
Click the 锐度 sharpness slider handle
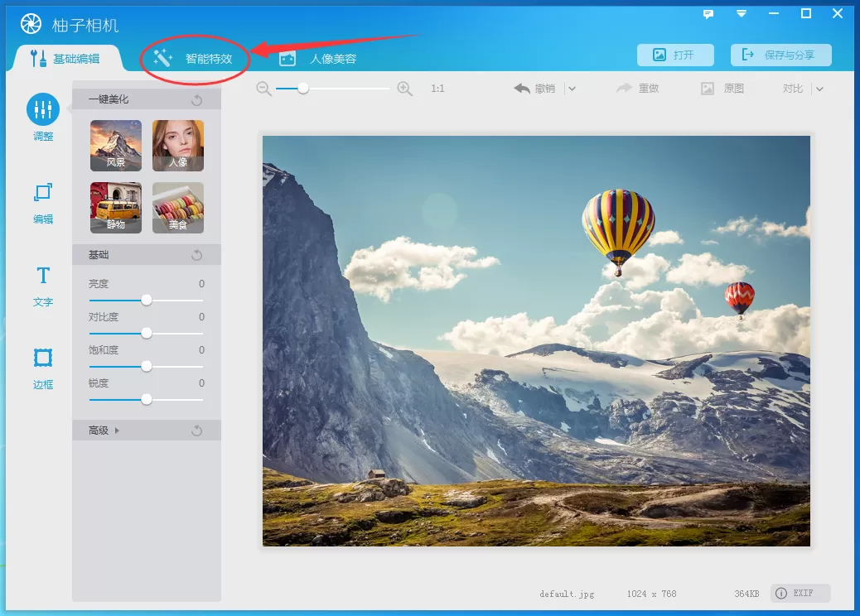147,400
